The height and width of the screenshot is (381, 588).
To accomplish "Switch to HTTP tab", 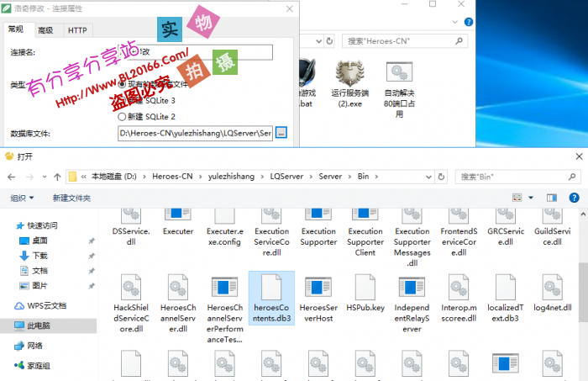I will tap(77, 30).
